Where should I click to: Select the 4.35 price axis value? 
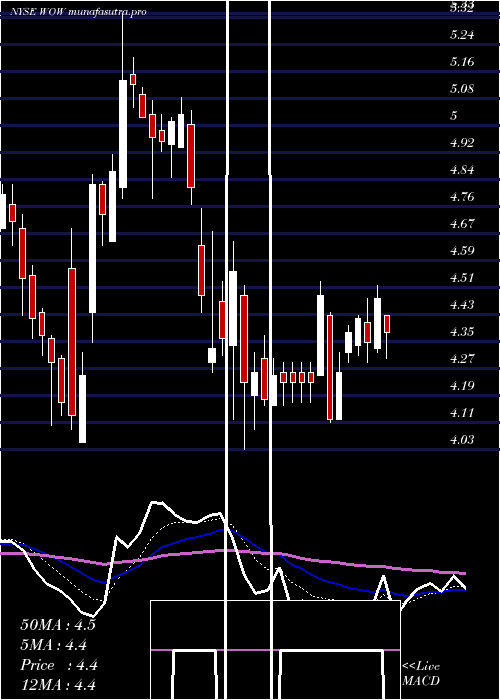click(462, 332)
